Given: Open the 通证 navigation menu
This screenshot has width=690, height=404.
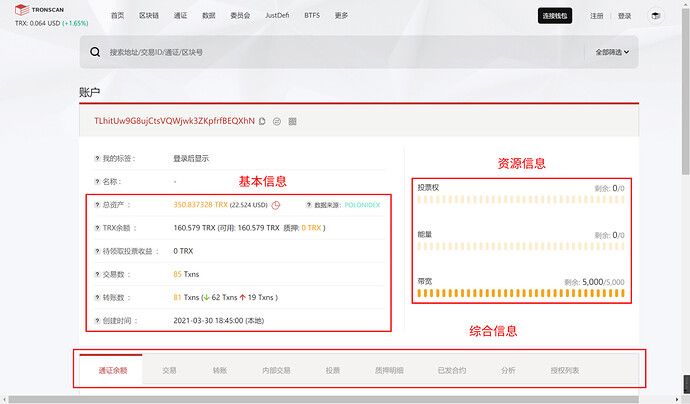Looking at the screenshot, I should coord(180,15).
